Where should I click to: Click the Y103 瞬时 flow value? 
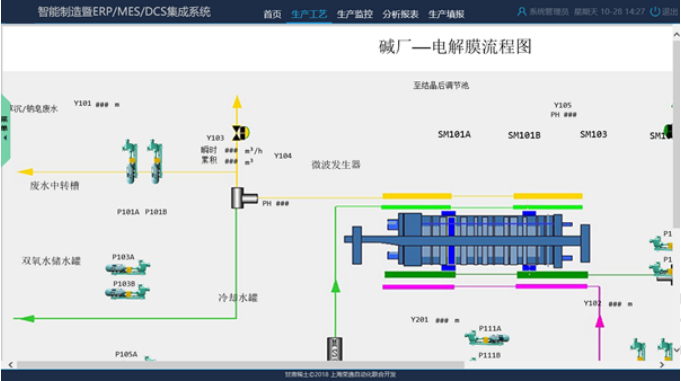pyautogui.click(x=231, y=150)
